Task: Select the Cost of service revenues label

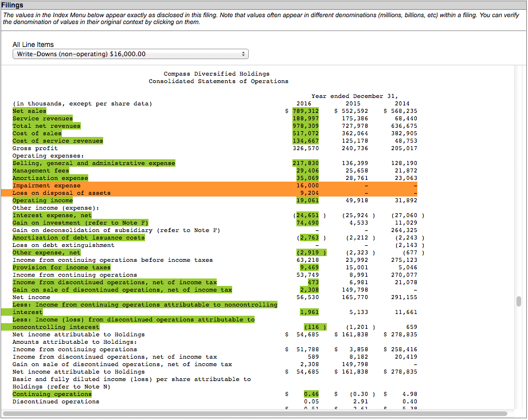Action: coord(57,141)
